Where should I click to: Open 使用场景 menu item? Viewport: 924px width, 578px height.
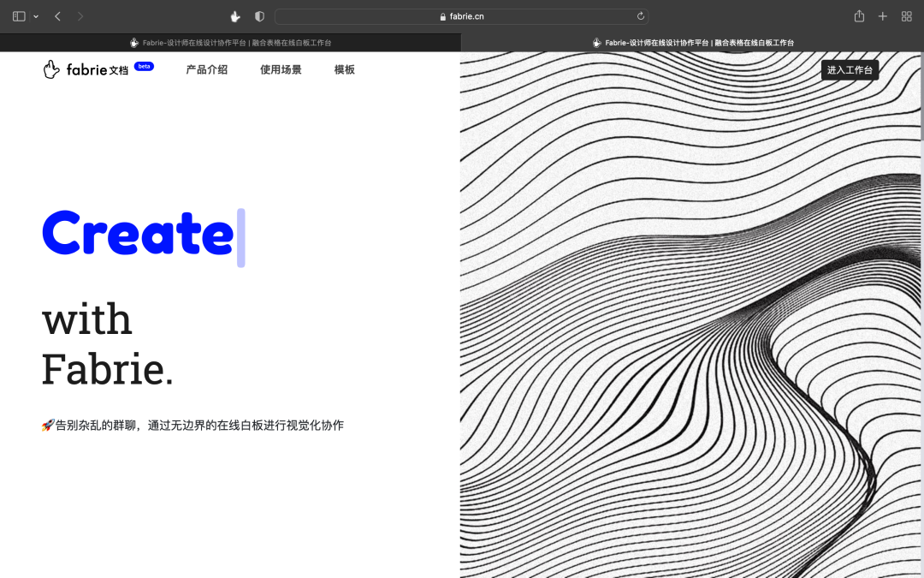[281, 69]
